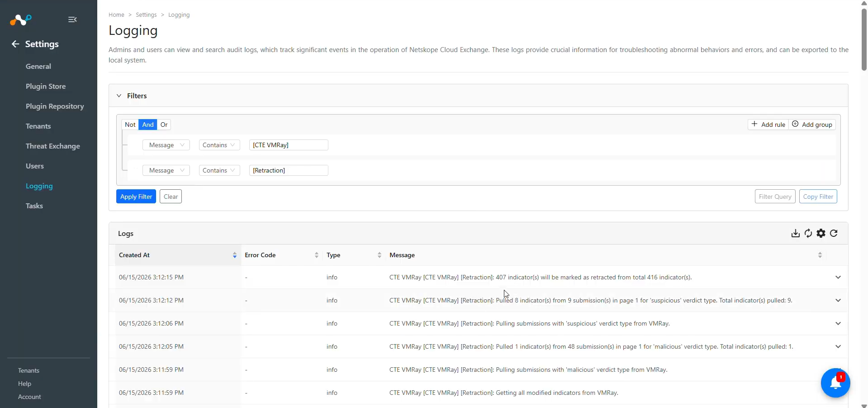Click the scrollbar down arrow
This screenshot has height=408, width=868.
(x=864, y=405)
